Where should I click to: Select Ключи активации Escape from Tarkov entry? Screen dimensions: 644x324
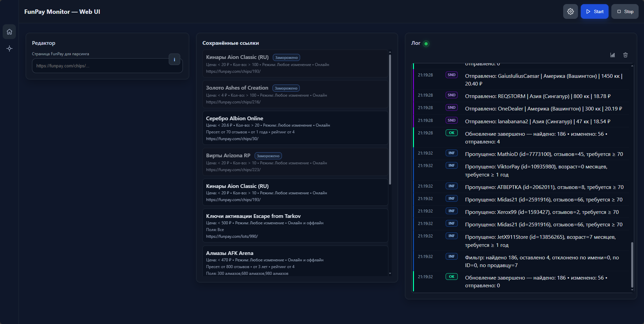(x=295, y=225)
